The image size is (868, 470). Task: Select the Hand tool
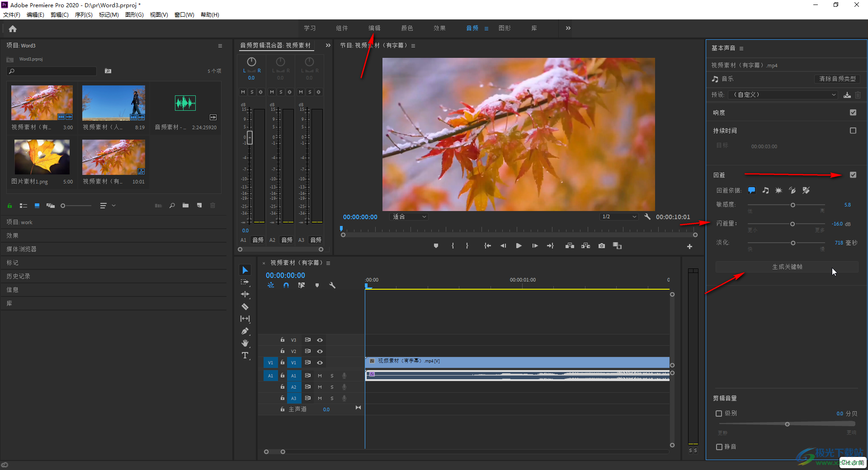click(245, 343)
